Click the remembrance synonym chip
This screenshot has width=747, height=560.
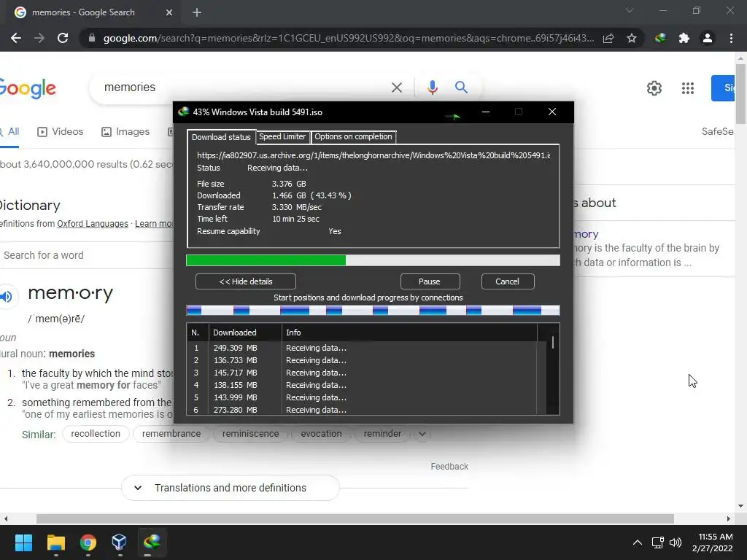(171, 434)
